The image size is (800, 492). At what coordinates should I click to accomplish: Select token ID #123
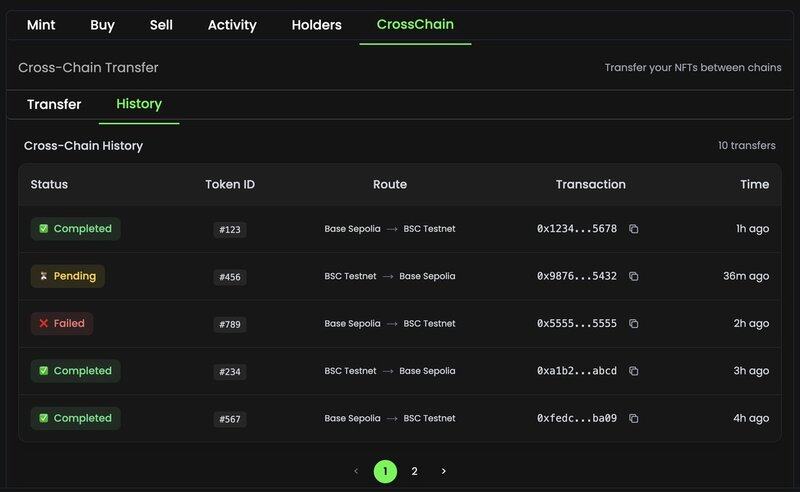click(x=230, y=230)
